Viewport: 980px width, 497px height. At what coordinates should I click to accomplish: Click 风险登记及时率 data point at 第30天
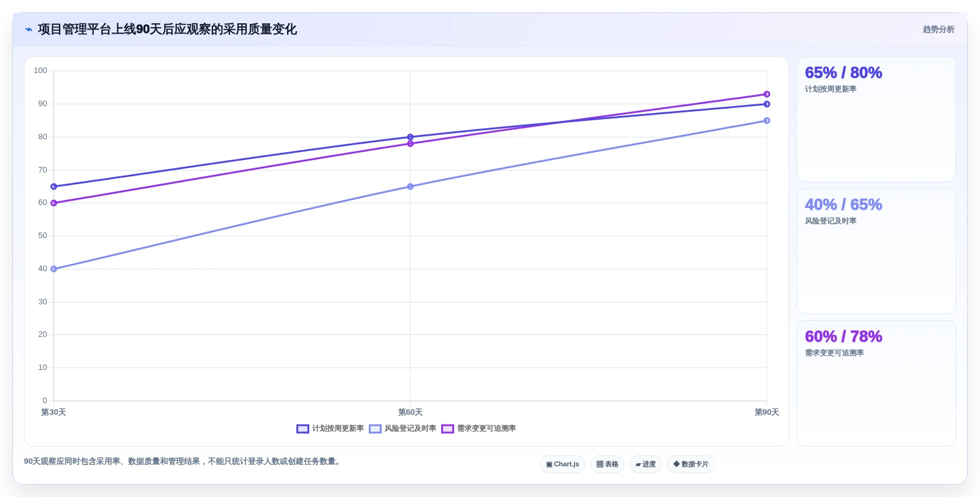pyautogui.click(x=54, y=269)
